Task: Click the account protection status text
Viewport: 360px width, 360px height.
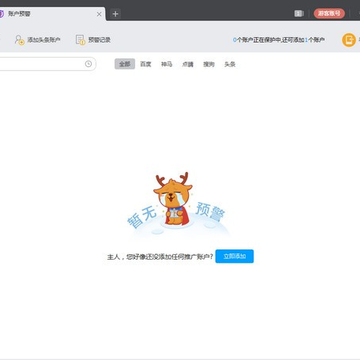Action: (x=279, y=40)
